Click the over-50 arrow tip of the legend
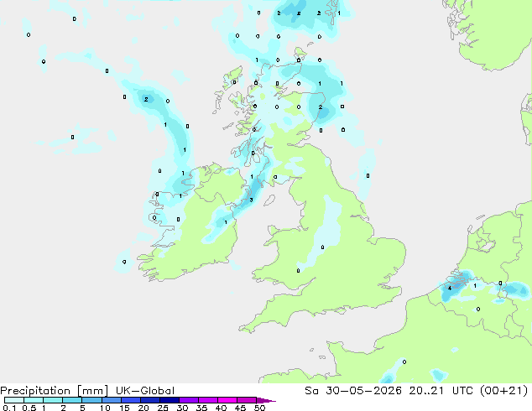 tap(267, 400)
